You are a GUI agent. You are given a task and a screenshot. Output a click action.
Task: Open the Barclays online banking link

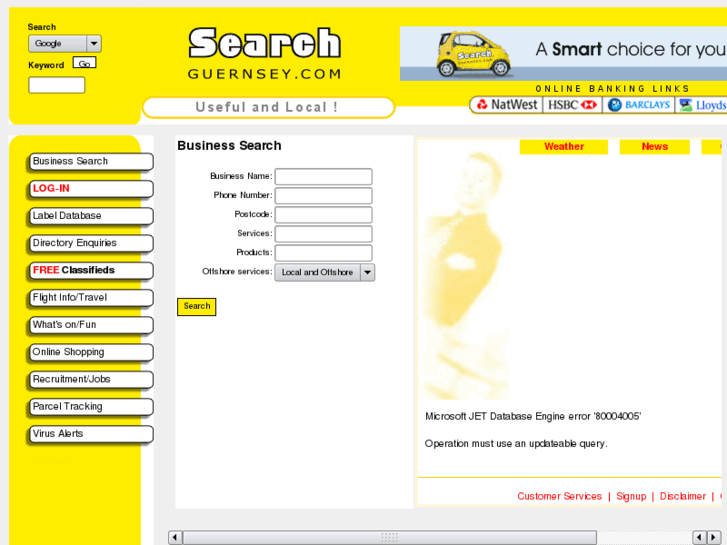tap(638, 105)
